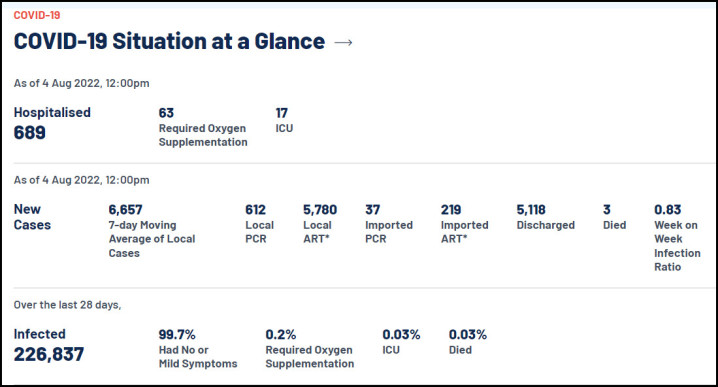Click the red COVID-19 category label

pyautogui.click(x=37, y=15)
